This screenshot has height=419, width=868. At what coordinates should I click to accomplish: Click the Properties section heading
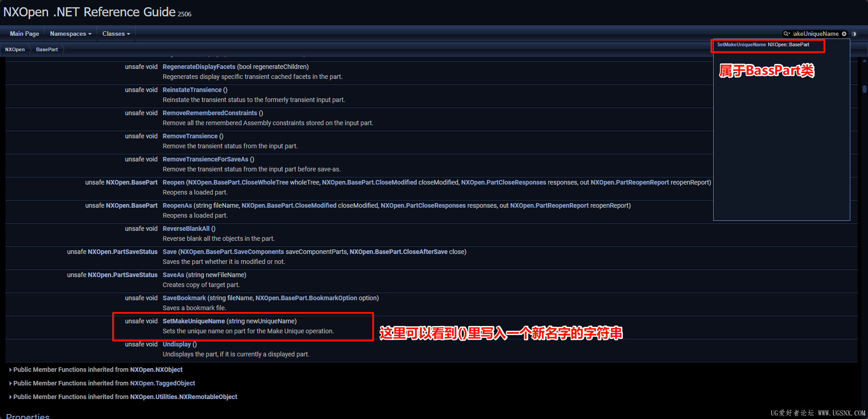[28, 416]
